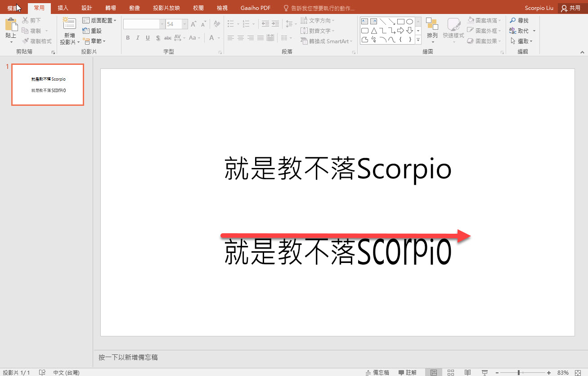
Task: Select the oval shape in shapes gallery
Action: 409,22
